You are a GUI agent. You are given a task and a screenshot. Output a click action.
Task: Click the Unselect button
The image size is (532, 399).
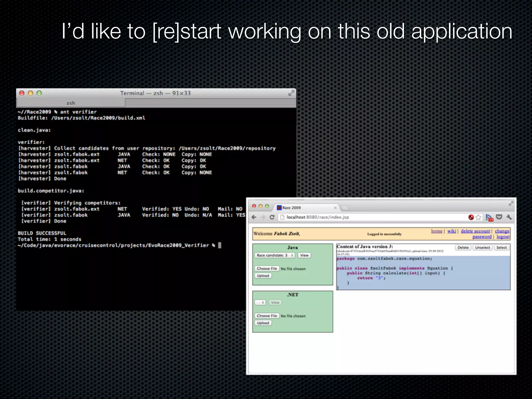tap(482, 248)
